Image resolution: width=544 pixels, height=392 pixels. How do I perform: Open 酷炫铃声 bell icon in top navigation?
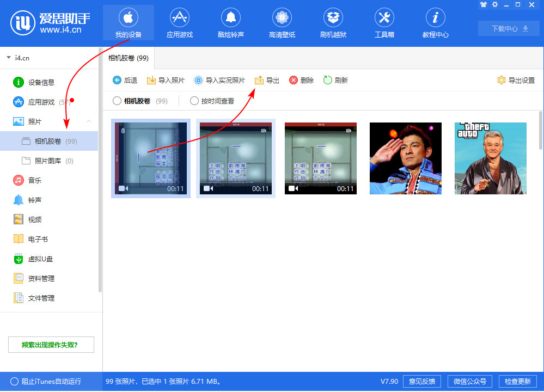tap(231, 18)
